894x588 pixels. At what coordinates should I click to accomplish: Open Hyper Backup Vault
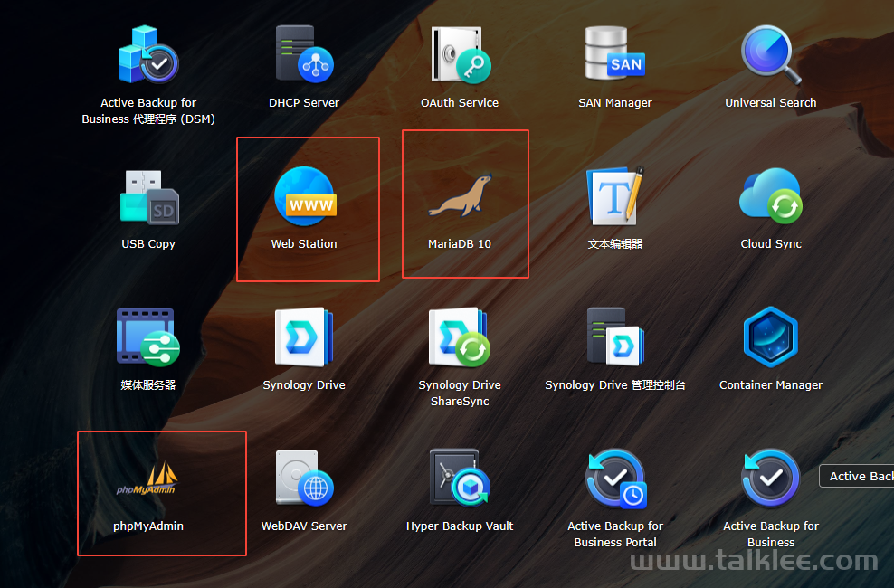tap(460, 479)
